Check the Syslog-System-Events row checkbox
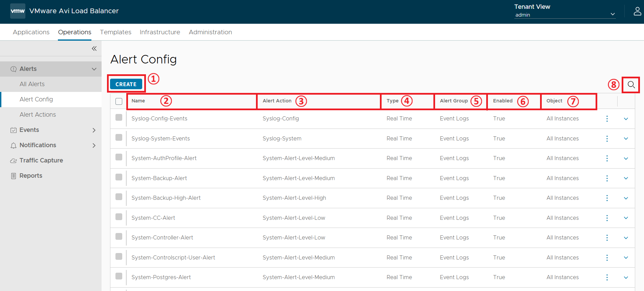This screenshot has width=644, height=291. tap(119, 137)
